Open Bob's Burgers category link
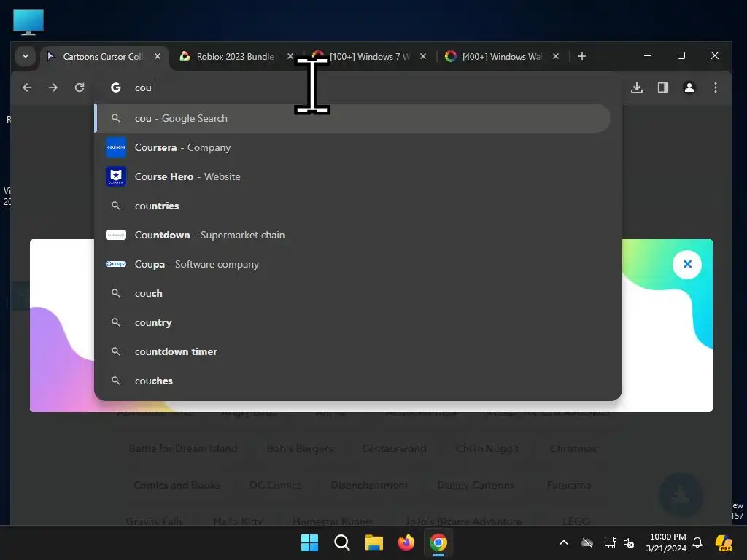The height and width of the screenshot is (560, 747). point(300,448)
